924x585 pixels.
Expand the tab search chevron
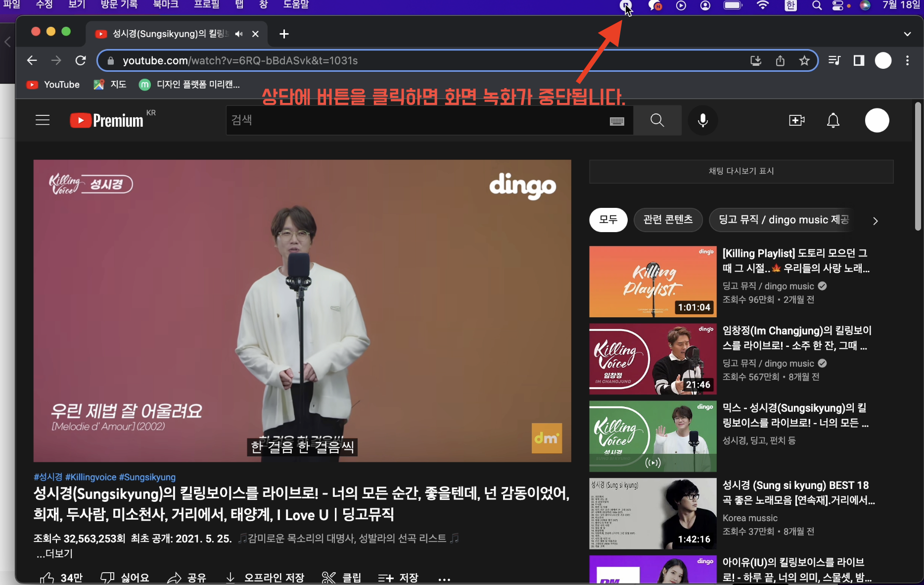907,34
